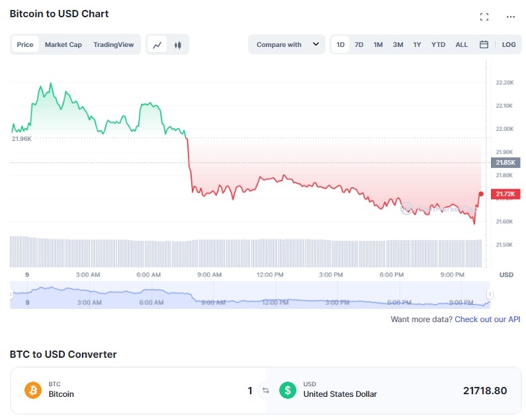Grab the left range selector handle
The height and width of the screenshot is (420, 526).
point(11,294)
